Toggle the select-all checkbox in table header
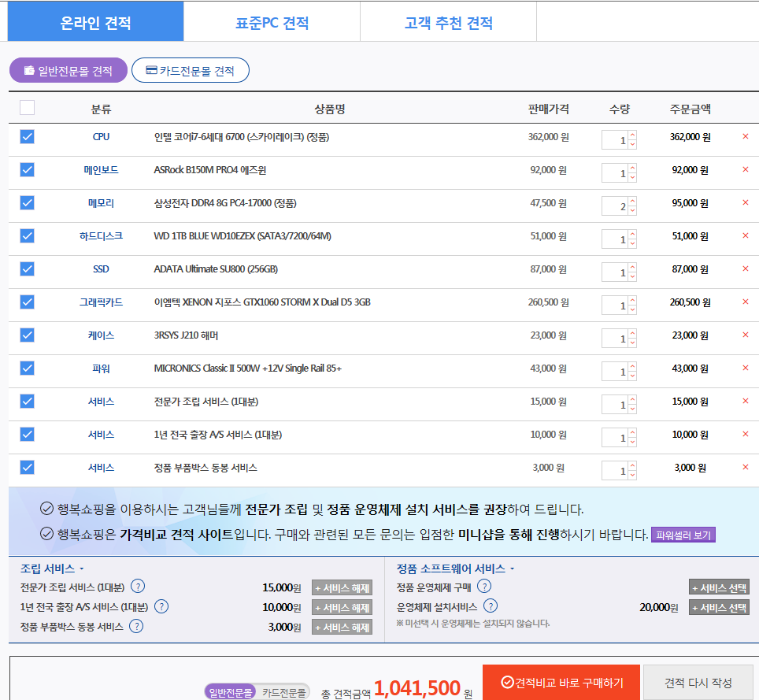 (x=28, y=108)
